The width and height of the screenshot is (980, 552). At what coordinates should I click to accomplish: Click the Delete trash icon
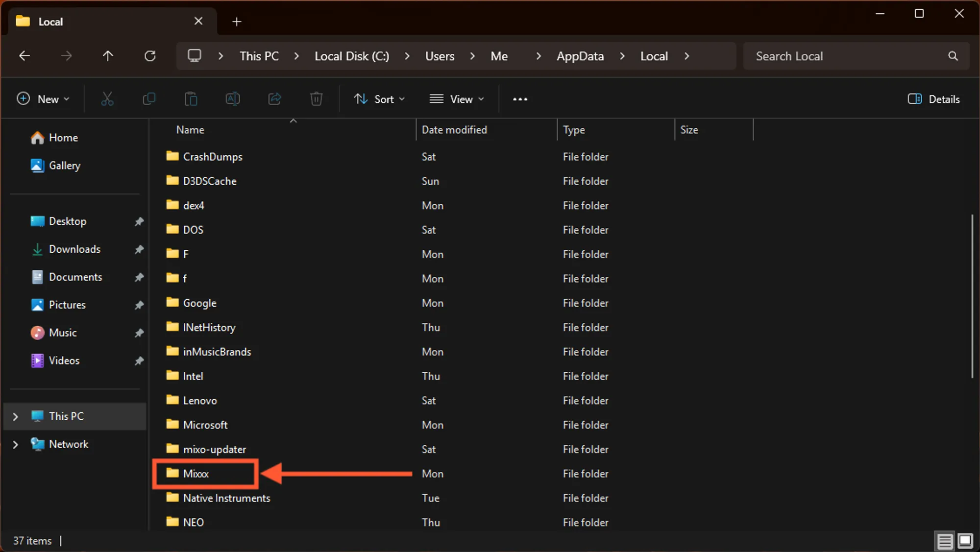click(317, 99)
